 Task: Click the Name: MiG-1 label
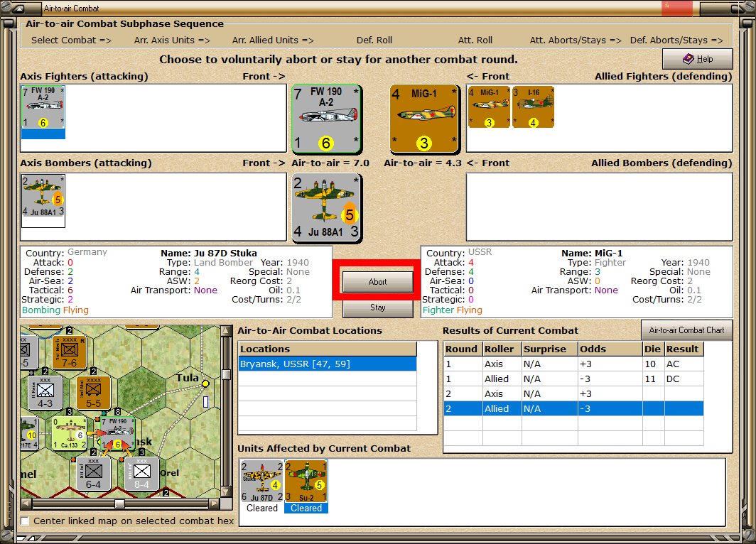592,253
